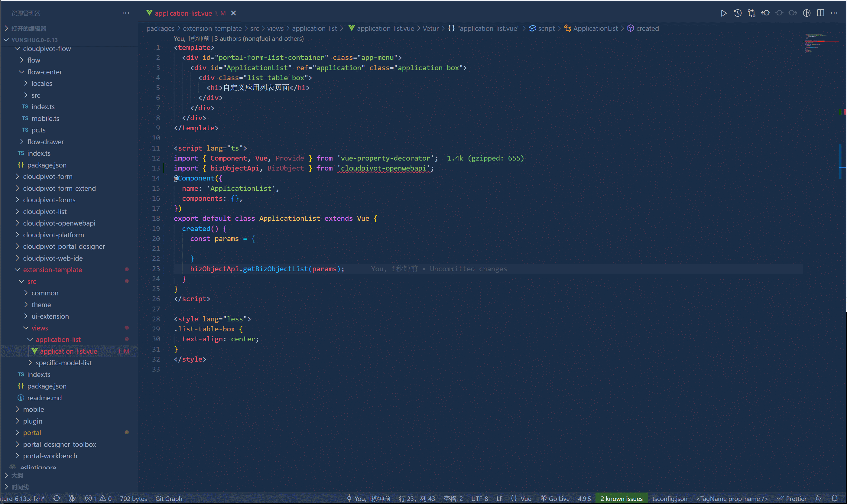Screen dimensions: 847x504
Task: Click breadcrumb ApplicationList
Action: [591, 28]
